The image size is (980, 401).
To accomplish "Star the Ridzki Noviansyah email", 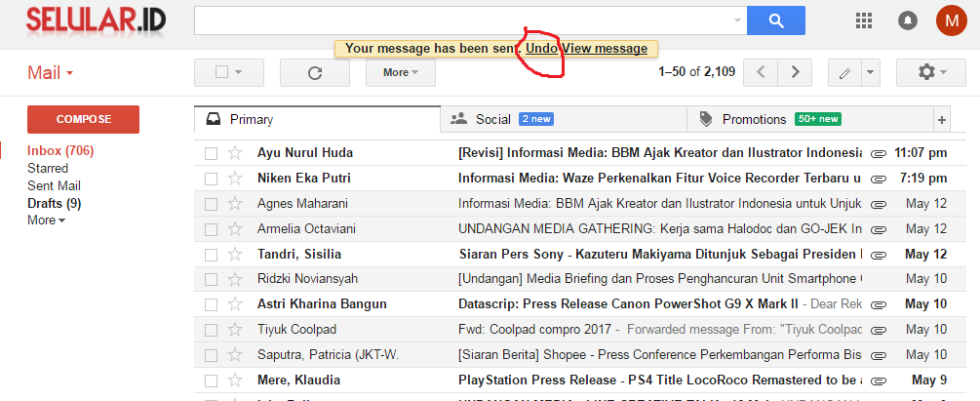I will pos(235,279).
